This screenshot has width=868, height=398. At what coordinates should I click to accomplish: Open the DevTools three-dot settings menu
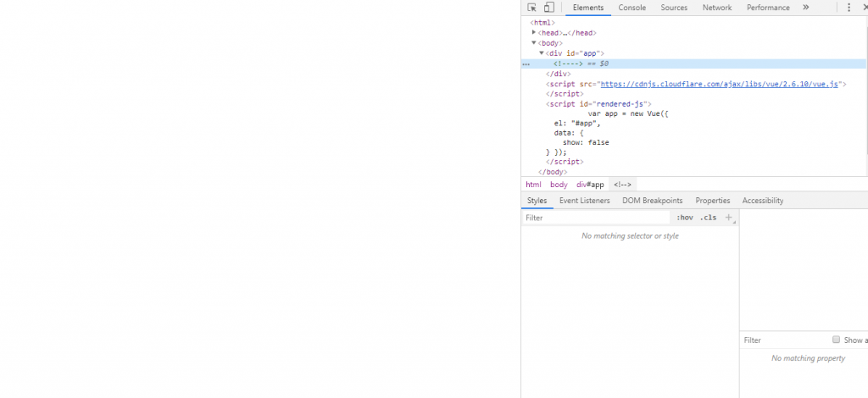coord(849,8)
